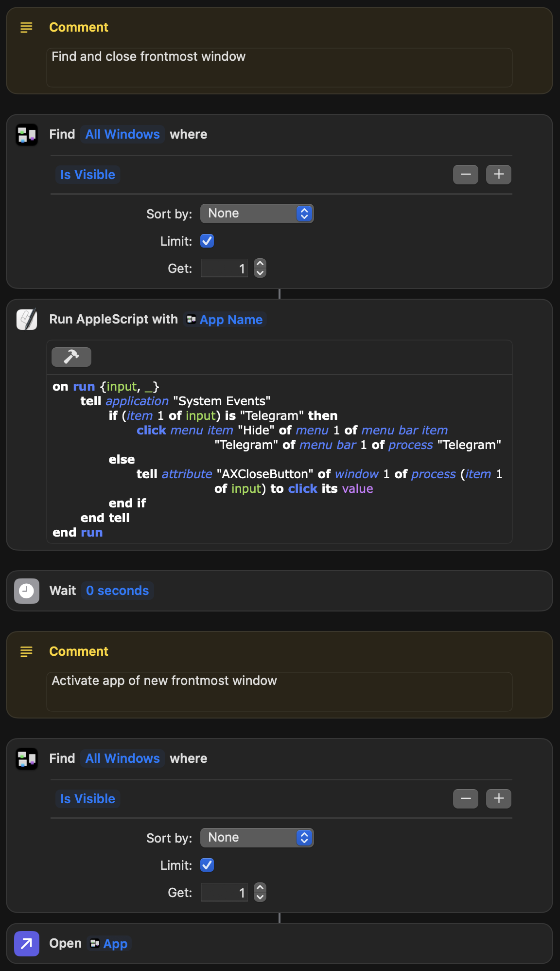Click the Script Editor icon of Run AppleScript
The image size is (560, 971).
(27, 320)
